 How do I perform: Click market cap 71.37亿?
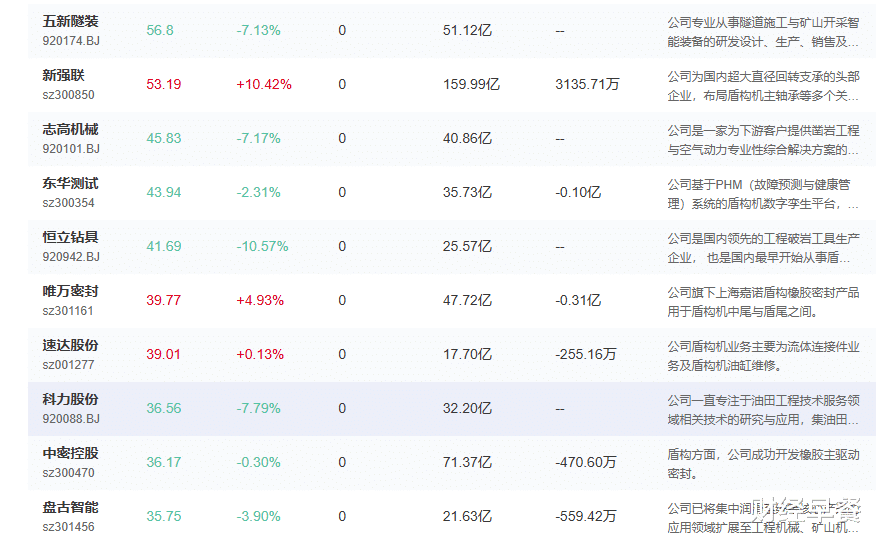pos(467,463)
